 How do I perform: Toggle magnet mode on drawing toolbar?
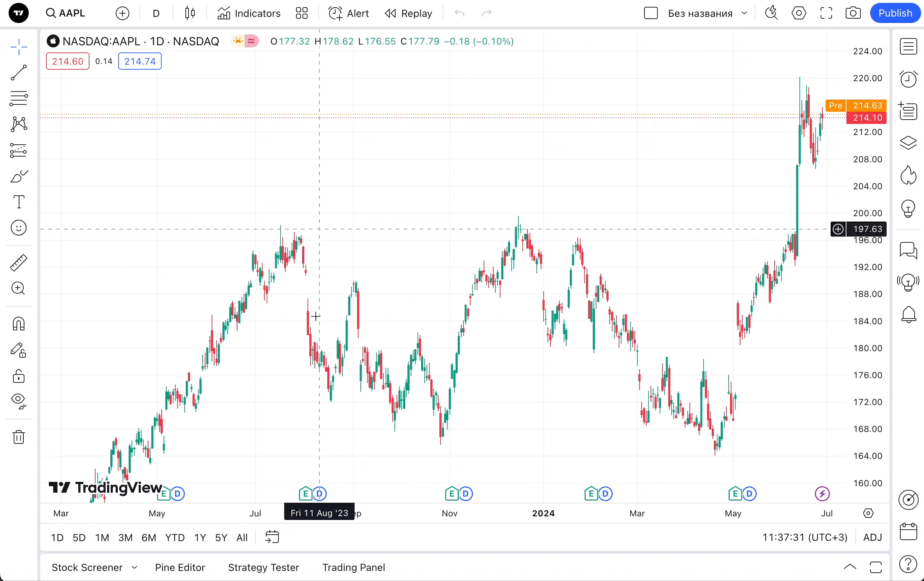(18, 324)
